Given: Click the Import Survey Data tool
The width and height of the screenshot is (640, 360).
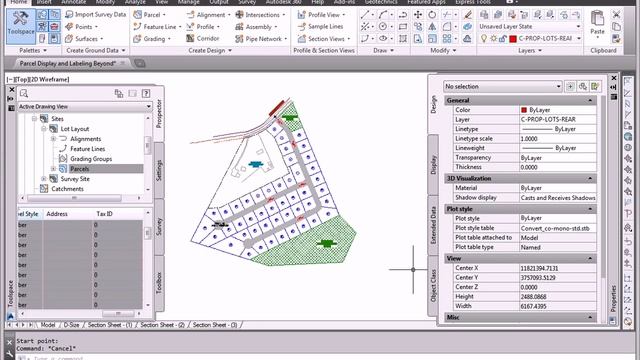Looking at the screenshot, I should (x=96, y=14).
